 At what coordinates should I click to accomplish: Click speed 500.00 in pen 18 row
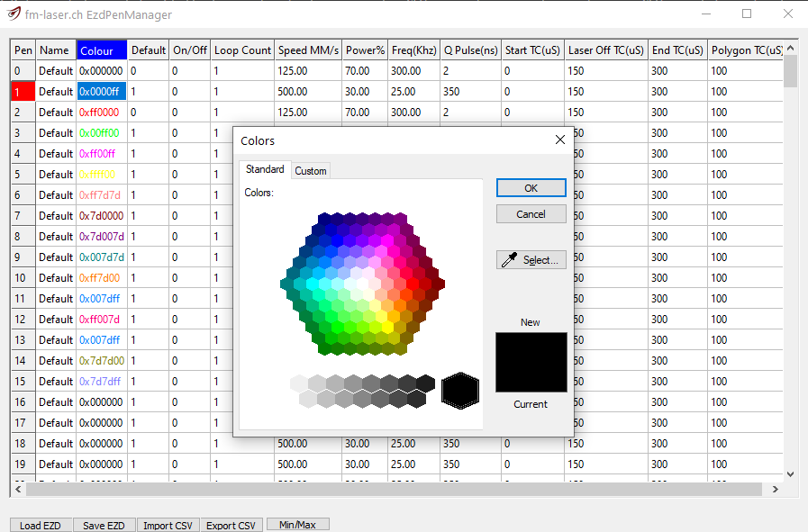[308, 444]
